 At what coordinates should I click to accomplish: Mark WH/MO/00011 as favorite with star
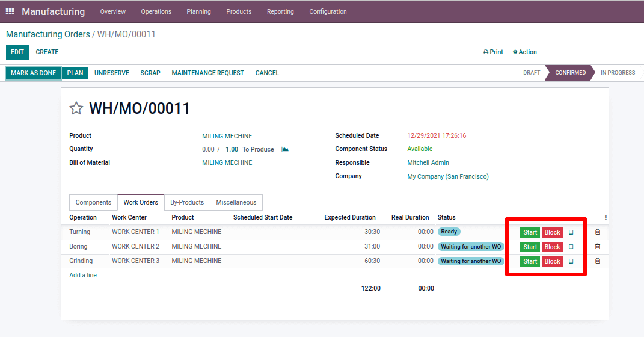pos(76,108)
